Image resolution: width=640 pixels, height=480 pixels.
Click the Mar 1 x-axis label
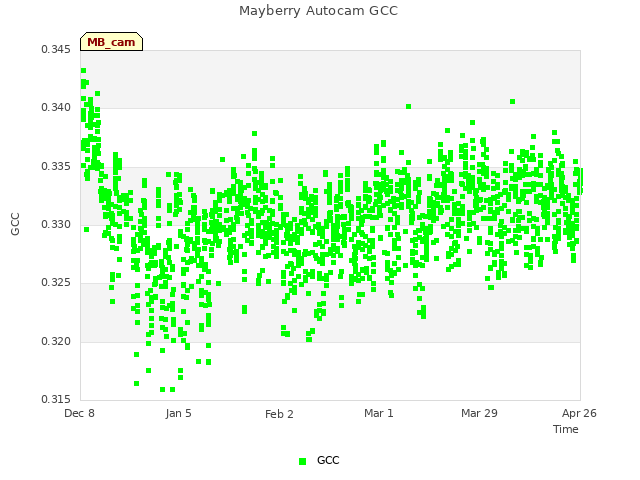click(x=379, y=413)
